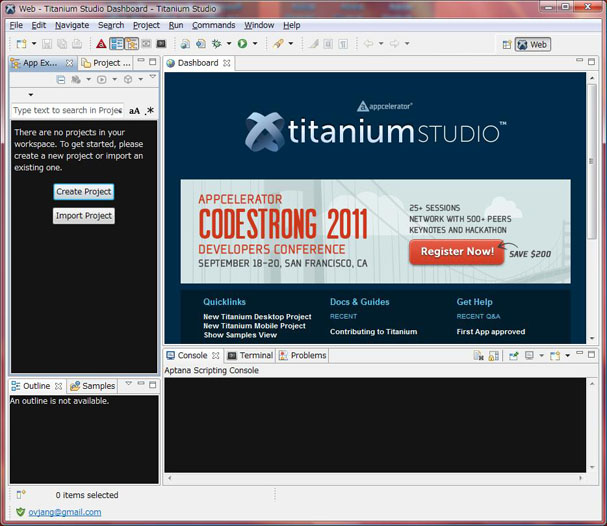Image resolution: width=607 pixels, height=526 pixels.
Task: Expand the Forward history dropdown arrow
Action: pos(407,43)
